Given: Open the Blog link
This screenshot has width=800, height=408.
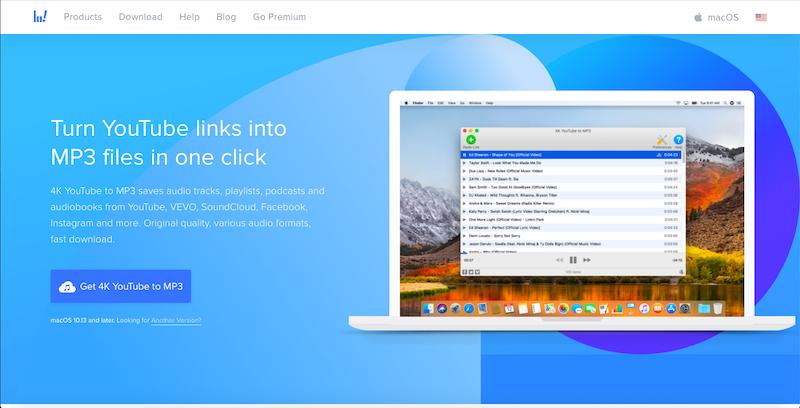Looking at the screenshot, I should coord(224,17).
